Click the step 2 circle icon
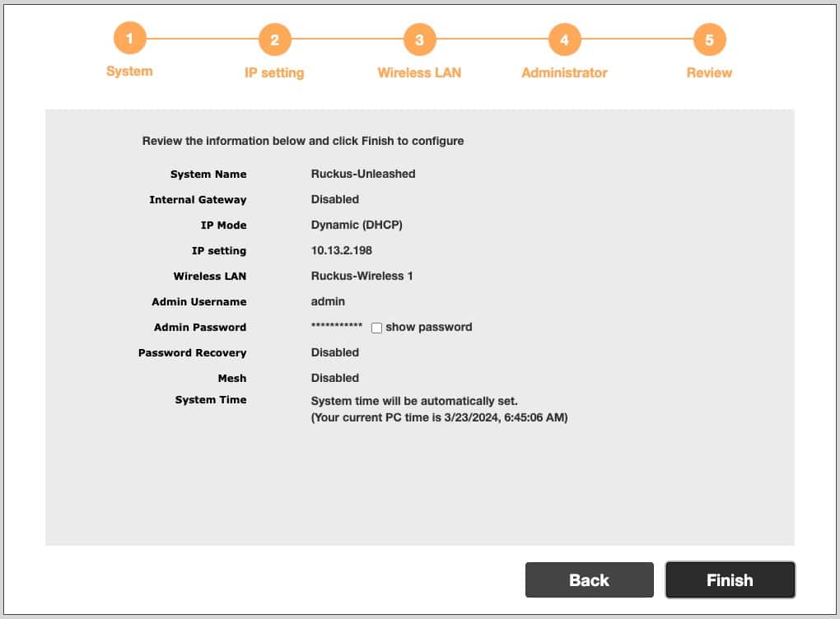This screenshot has width=840, height=619. pos(274,40)
